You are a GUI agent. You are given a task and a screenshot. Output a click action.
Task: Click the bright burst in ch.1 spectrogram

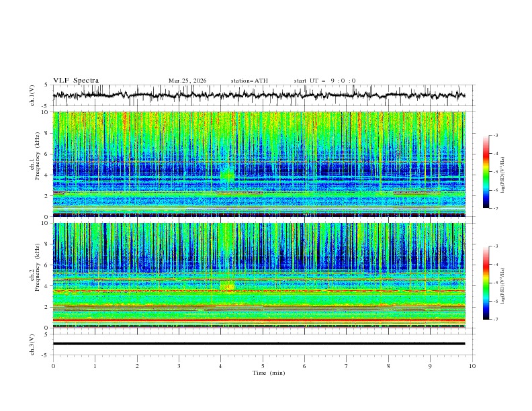pos(228,176)
